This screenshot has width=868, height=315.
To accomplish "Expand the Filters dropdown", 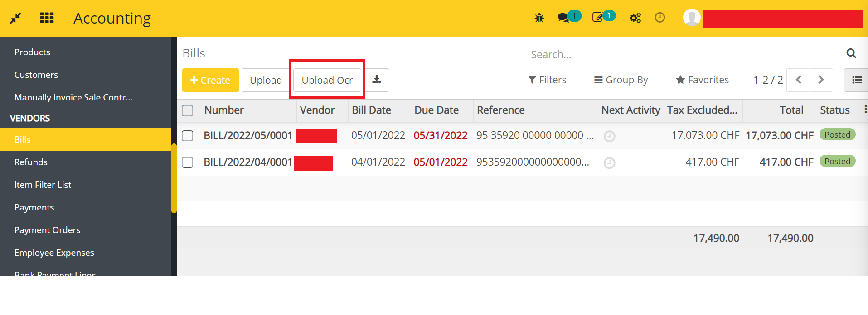I will click(547, 80).
